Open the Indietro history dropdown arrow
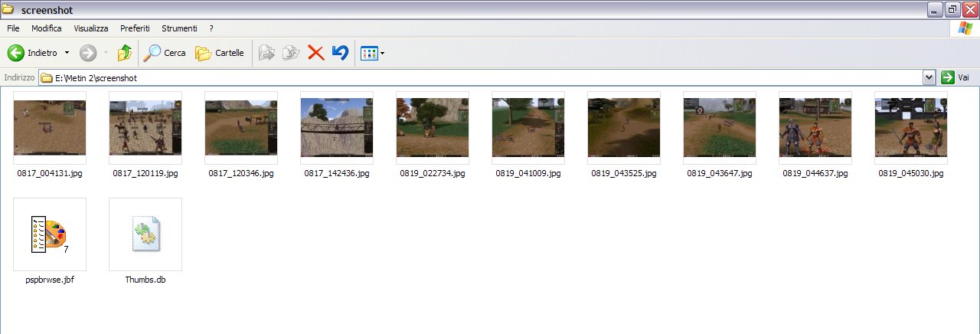 pyautogui.click(x=67, y=53)
